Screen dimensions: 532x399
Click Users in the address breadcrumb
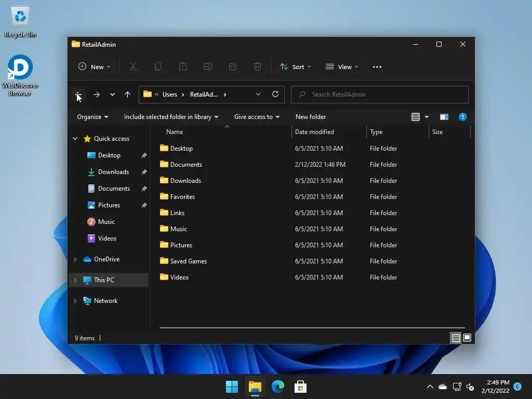tap(170, 95)
